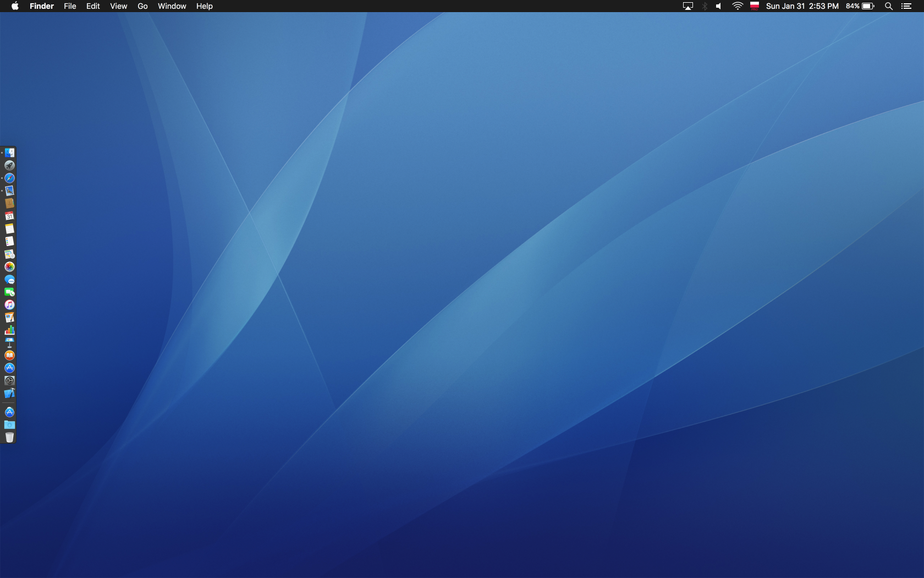This screenshot has height=578, width=924.
Task: Click the date and time Sun Jan 31
Action: [x=802, y=6]
